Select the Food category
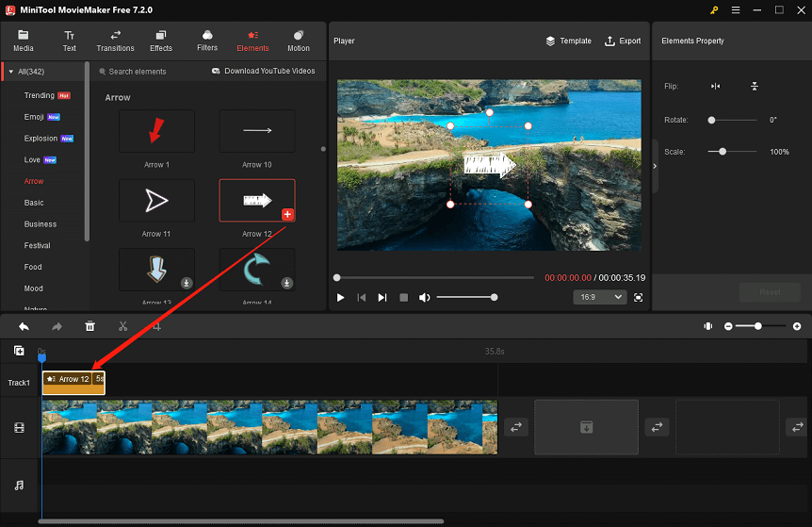 click(33, 267)
